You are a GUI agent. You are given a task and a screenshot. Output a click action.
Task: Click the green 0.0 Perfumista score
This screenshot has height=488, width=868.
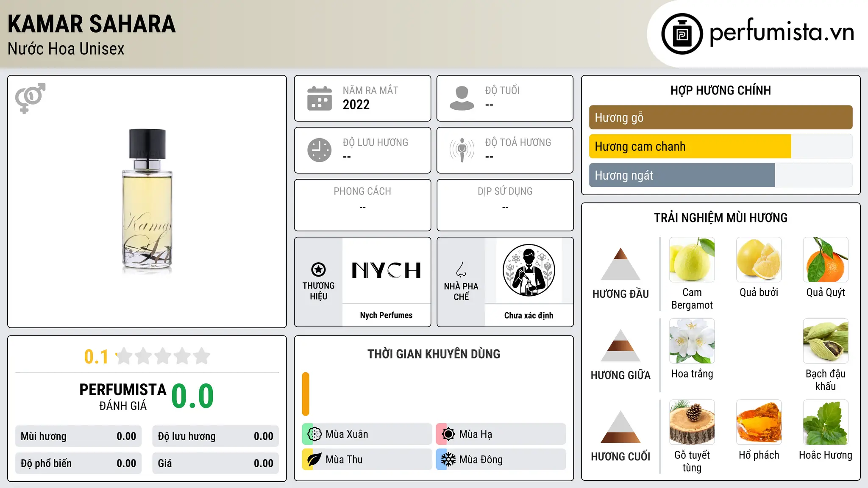pyautogui.click(x=192, y=396)
